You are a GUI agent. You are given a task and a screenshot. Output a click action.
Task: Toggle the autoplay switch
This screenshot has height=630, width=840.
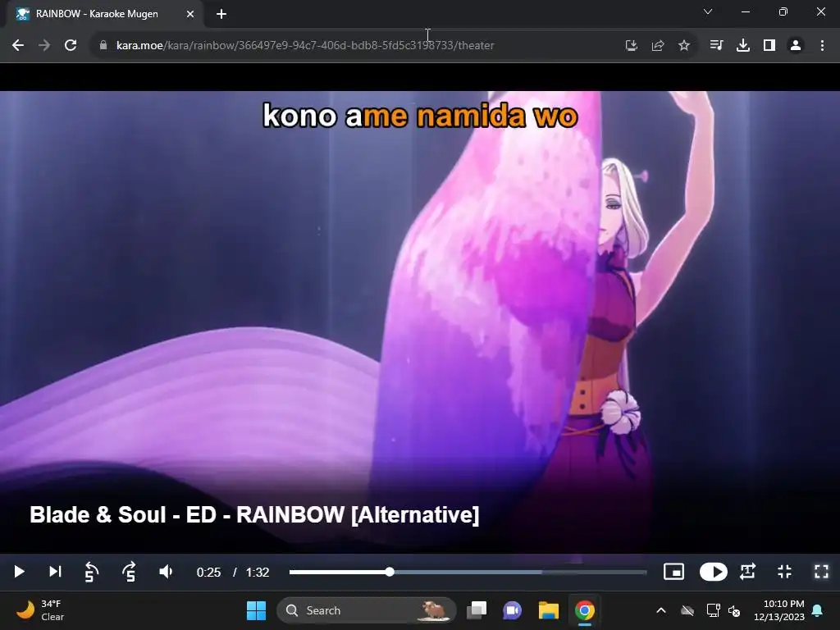[x=713, y=572]
